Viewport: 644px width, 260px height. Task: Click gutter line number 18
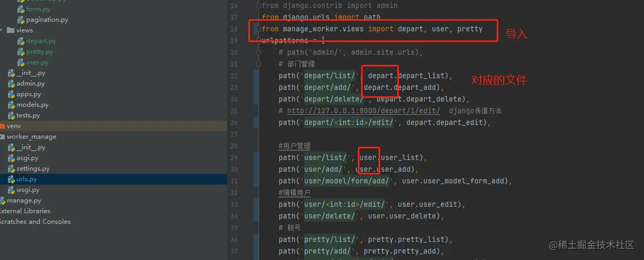point(234,29)
